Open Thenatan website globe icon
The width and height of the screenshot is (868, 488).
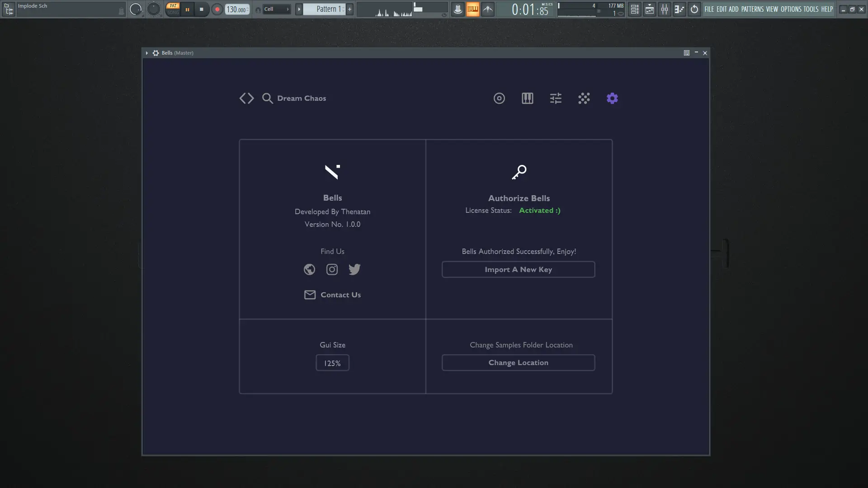309,269
